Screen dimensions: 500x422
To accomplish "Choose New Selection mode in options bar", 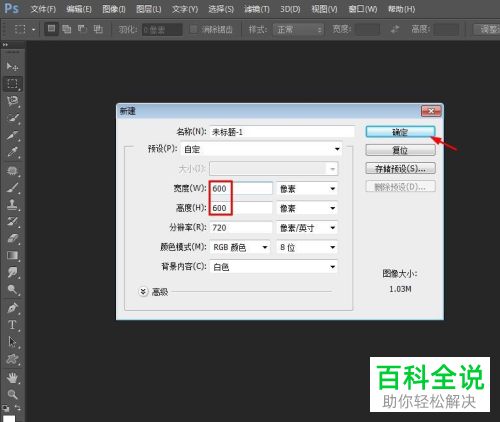I will [x=51, y=29].
